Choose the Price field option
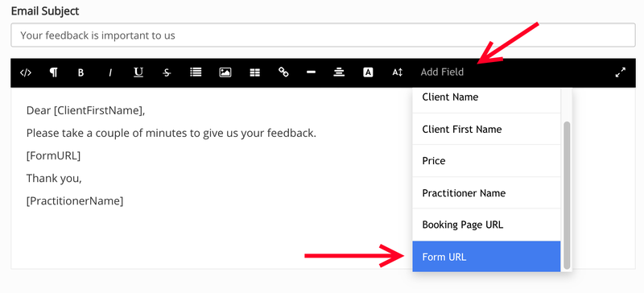Image resolution: width=644 pixels, height=293 pixels. pos(486,161)
